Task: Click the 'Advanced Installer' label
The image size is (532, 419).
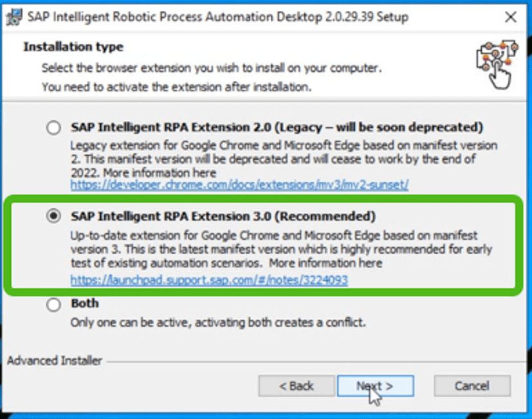Action: click(x=55, y=361)
